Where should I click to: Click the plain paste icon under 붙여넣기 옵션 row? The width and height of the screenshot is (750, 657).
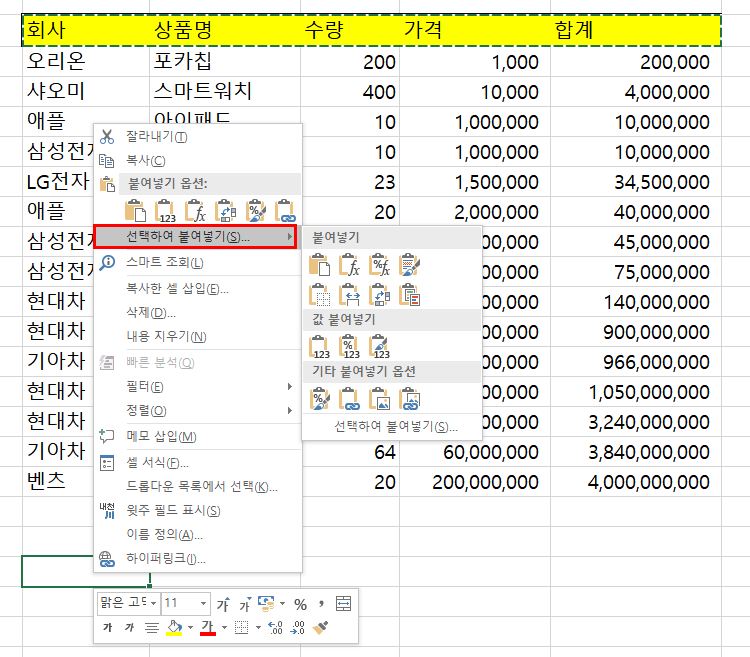pos(135,211)
